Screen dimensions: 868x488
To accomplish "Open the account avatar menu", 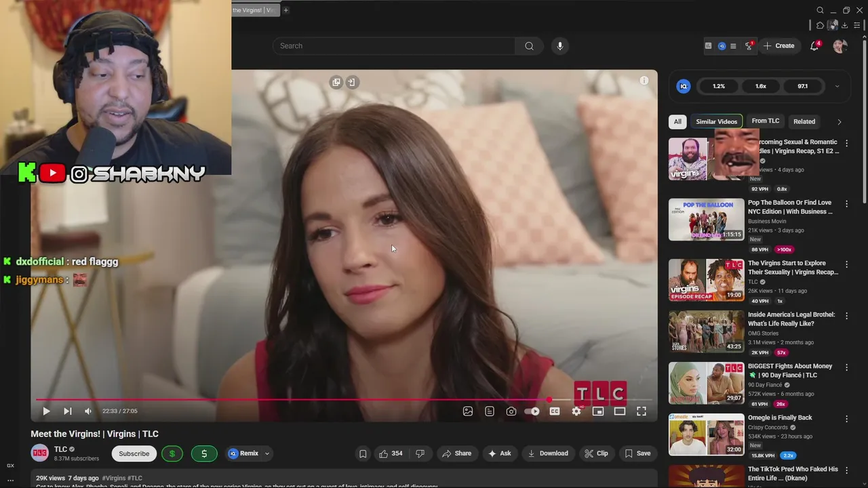I will click(x=840, y=46).
